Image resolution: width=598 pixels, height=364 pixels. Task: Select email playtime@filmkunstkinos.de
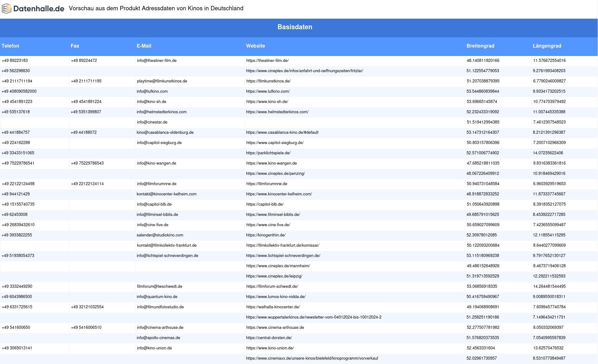[x=162, y=81]
